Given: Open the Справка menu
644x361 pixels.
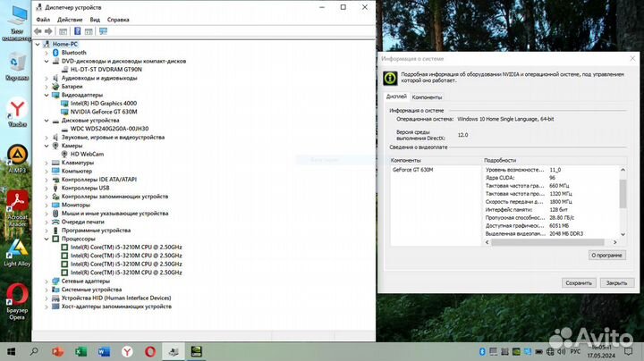Looking at the screenshot, I should pyautogui.click(x=118, y=20).
